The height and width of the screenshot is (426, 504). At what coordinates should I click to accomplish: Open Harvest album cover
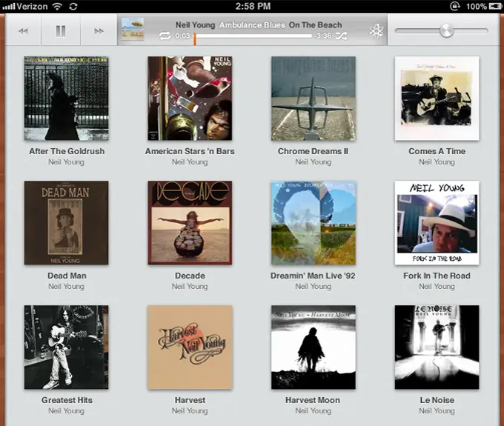coord(190,347)
